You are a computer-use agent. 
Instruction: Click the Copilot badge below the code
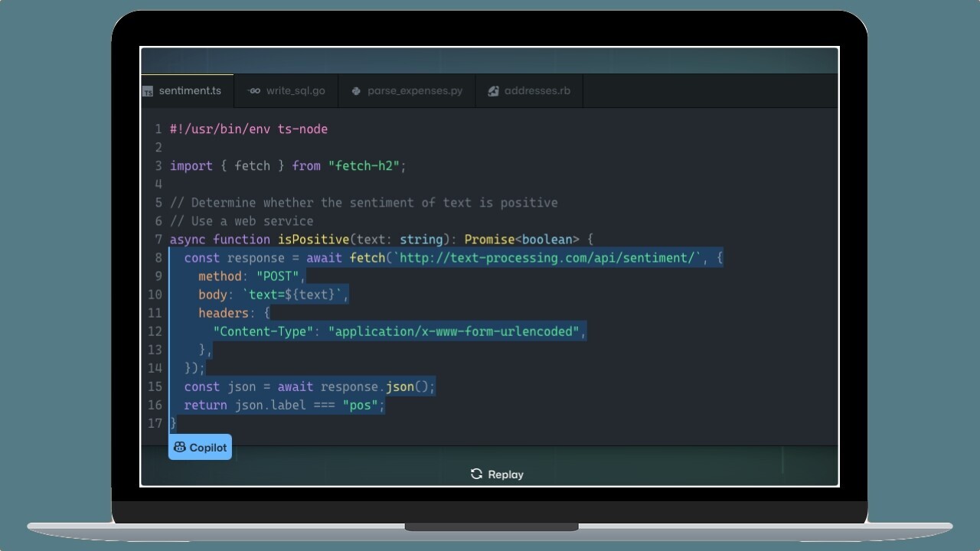tap(200, 447)
